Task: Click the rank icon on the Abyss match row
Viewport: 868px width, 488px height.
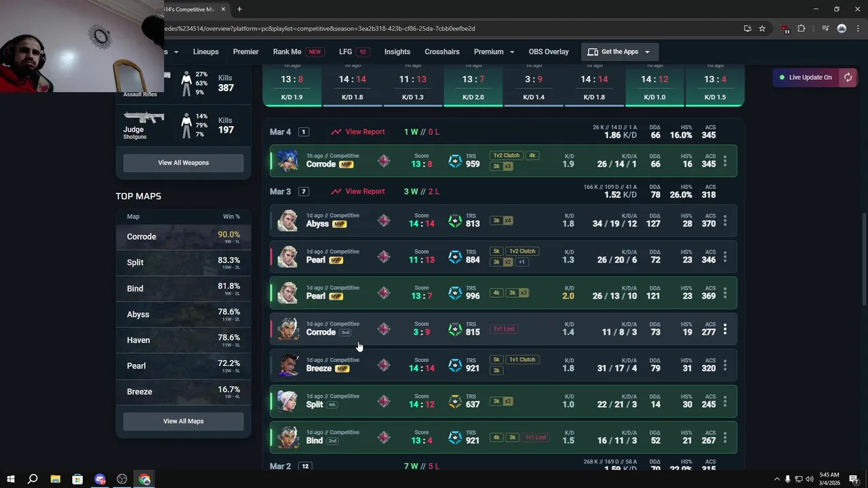Action: point(384,220)
